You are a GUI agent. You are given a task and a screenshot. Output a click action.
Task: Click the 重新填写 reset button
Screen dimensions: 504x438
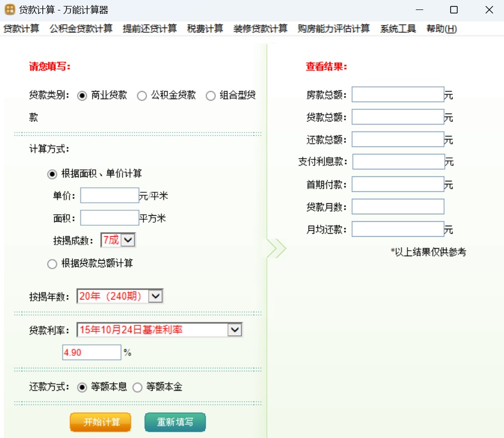pos(175,422)
